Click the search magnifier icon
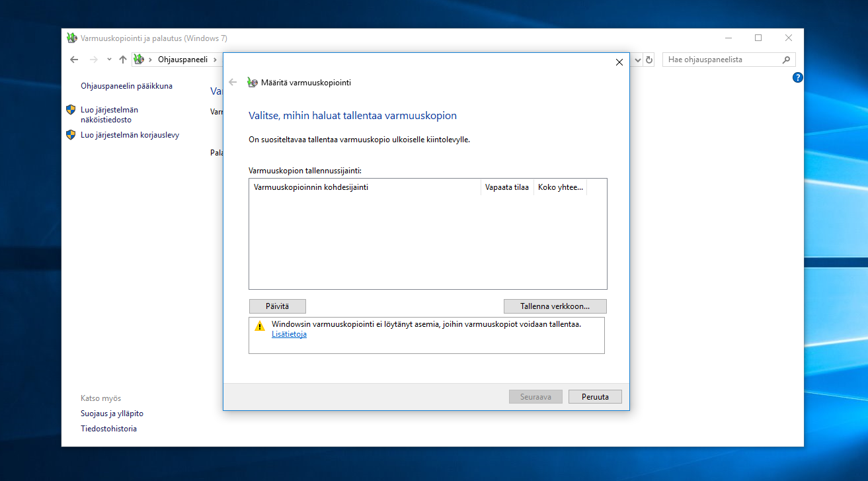This screenshot has height=481, width=868. coord(786,60)
